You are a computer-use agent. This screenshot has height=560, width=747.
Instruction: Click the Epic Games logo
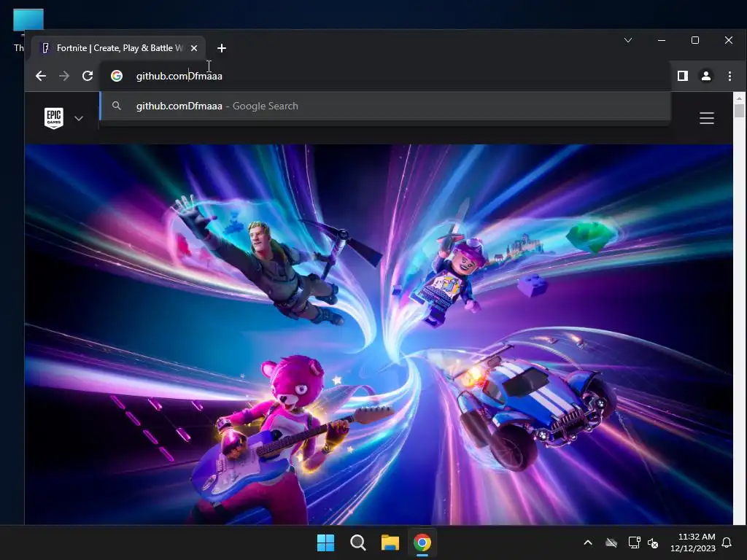pos(54,118)
